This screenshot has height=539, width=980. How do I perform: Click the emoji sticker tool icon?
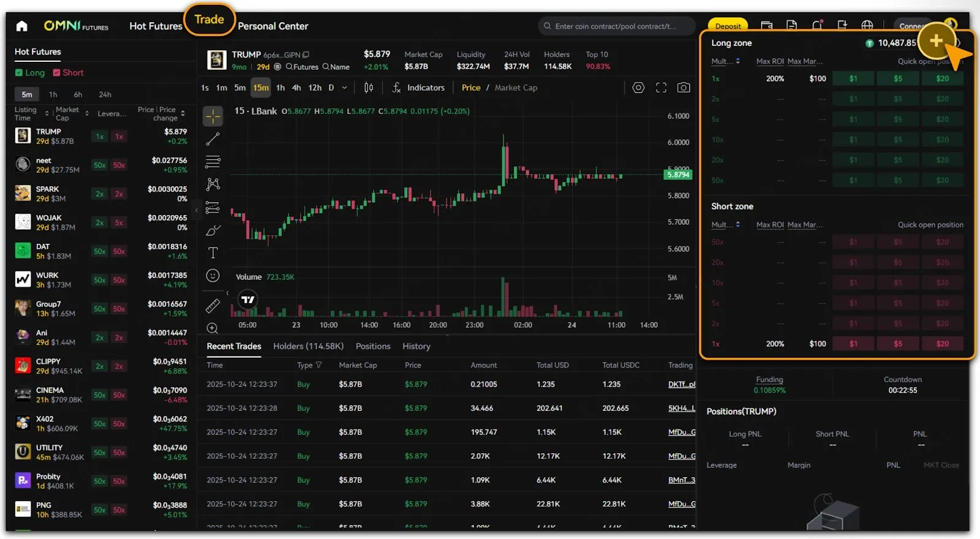coord(213,276)
